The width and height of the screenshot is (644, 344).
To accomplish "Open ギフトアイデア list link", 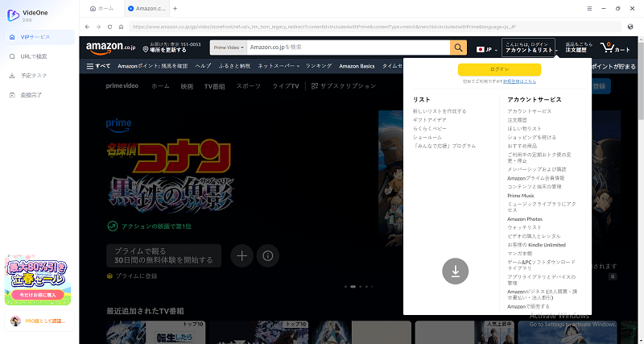I will (x=430, y=120).
